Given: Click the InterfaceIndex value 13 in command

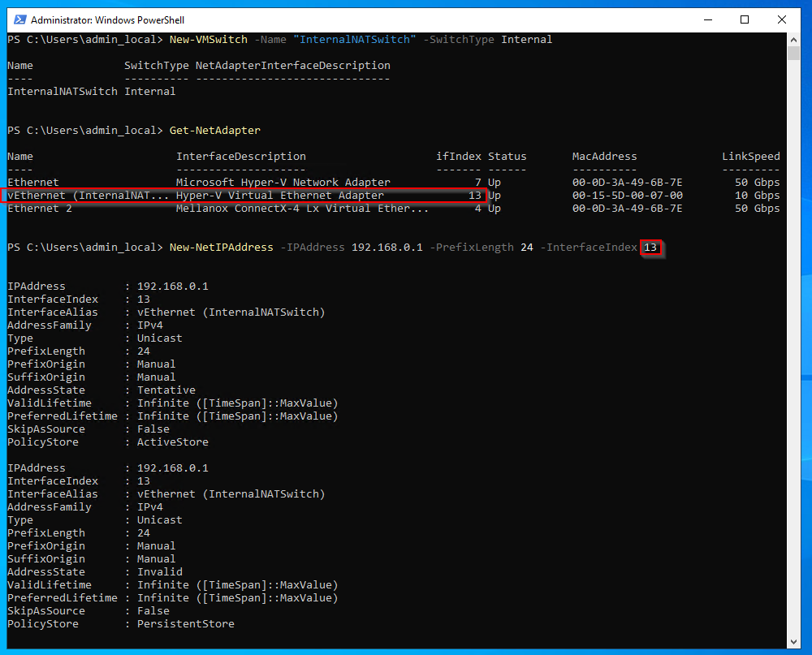Looking at the screenshot, I should pos(650,248).
